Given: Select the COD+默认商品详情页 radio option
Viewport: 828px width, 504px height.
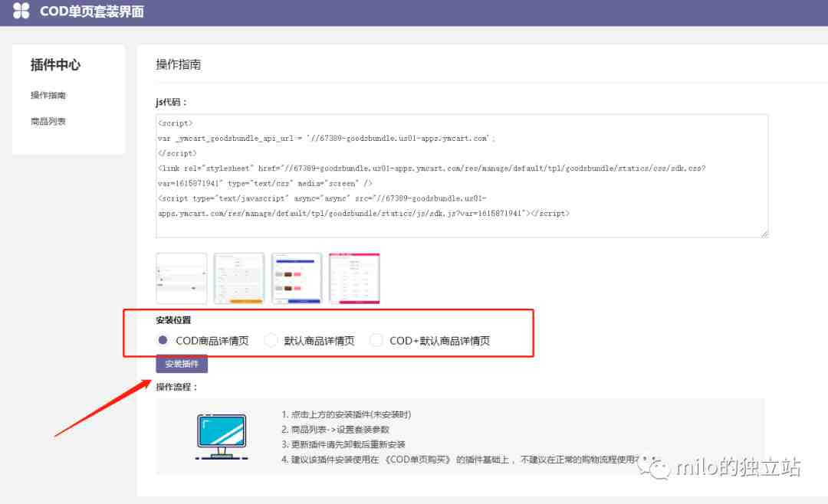Looking at the screenshot, I should coord(376,340).
